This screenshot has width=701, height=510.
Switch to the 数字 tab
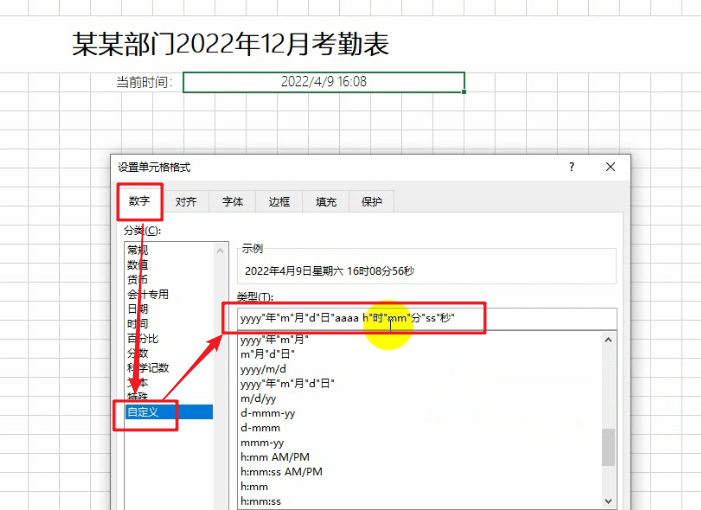(139, 202)
